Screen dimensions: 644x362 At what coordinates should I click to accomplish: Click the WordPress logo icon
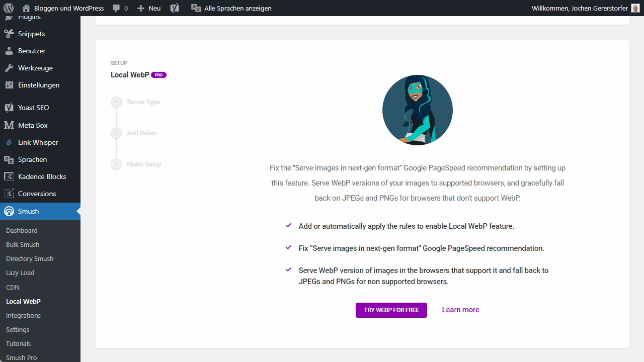(8, 8)
